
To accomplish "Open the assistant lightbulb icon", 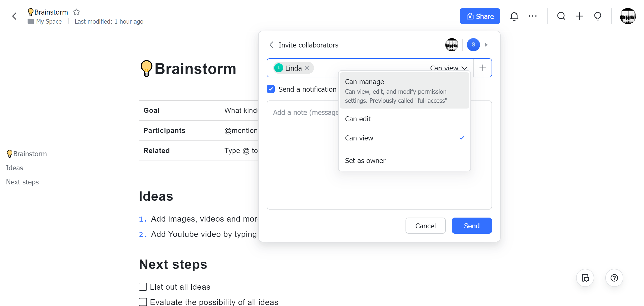I will pyautogui.click(x=598, y=16).
